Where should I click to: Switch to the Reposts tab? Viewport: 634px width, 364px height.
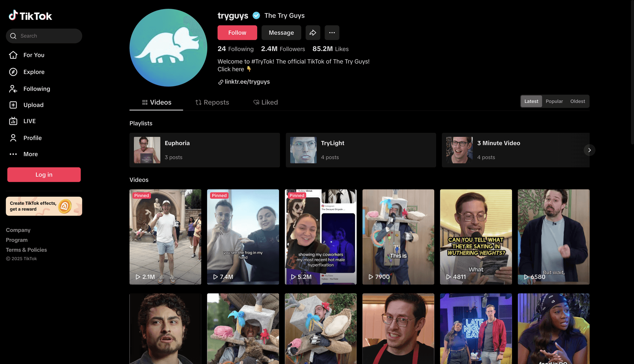212,102
